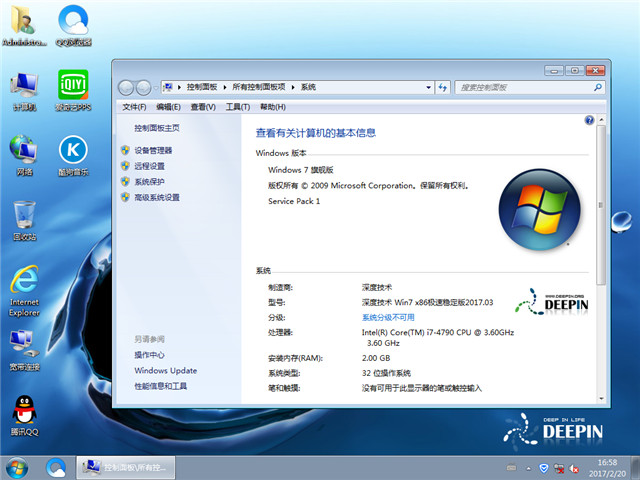Viewport: 640px width, 480px height.
Task: Open the blue help question-mark icon
Action: pos(589,120)
